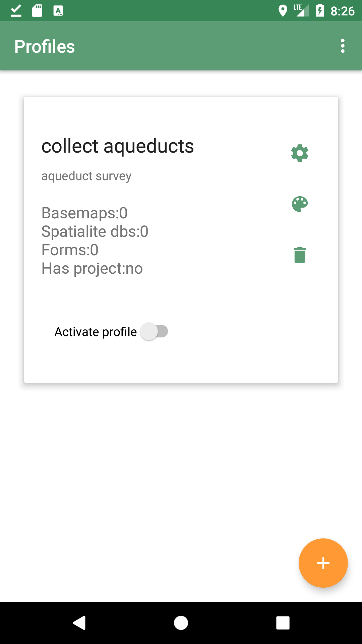Delete profile using trash icon
The width and height of the screenshot is (362, 644).
pos(300,255)
